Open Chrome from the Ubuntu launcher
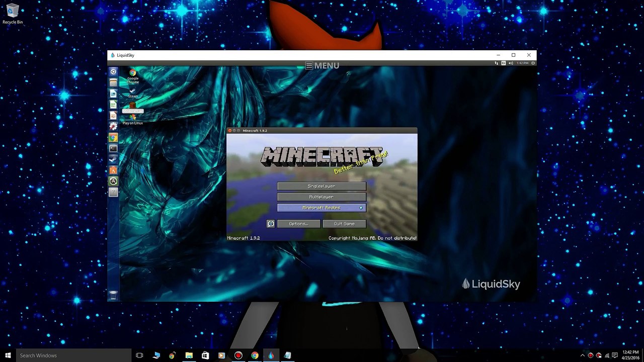The image size is (644, 362). (113, 137)
